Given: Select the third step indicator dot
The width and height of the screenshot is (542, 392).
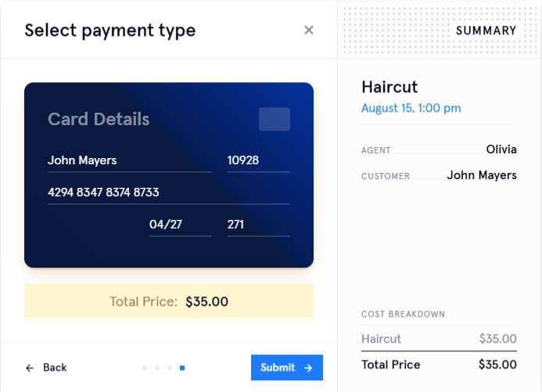Looking at the screenshot, I should (170, 368).
